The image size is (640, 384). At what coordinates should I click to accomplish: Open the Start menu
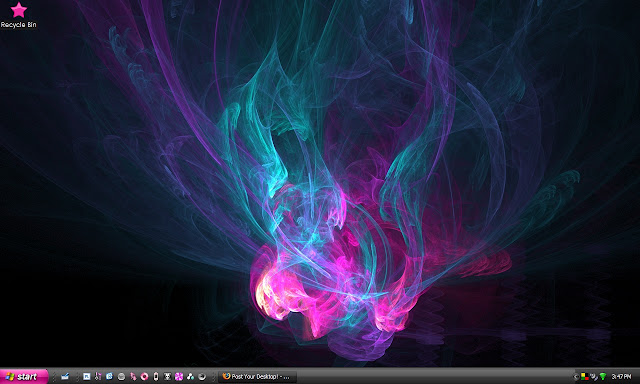pyautogui.click(x=23, y=376)
